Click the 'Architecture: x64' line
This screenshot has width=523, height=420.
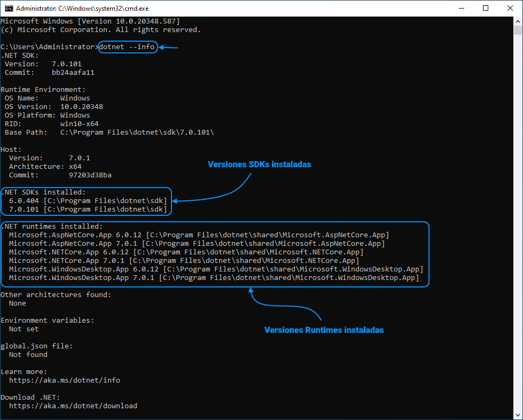(45, 167)
